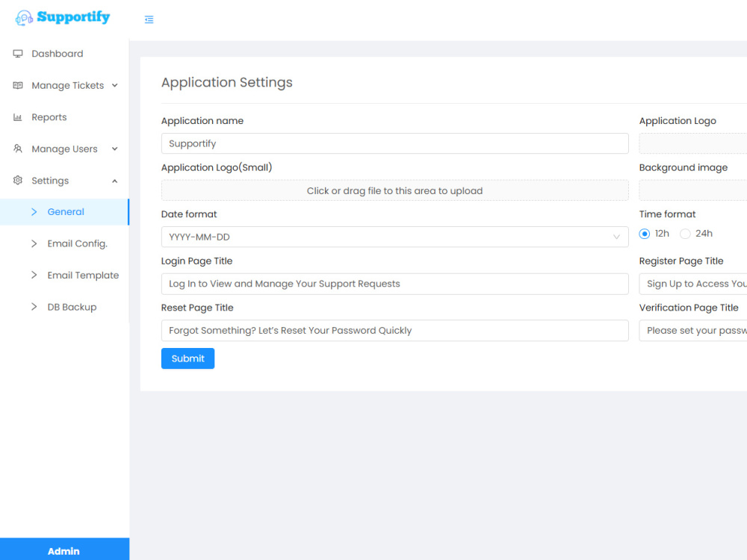Click the Login Page Title field
This screenshot has height=560, width=747.
coord(394,284)
